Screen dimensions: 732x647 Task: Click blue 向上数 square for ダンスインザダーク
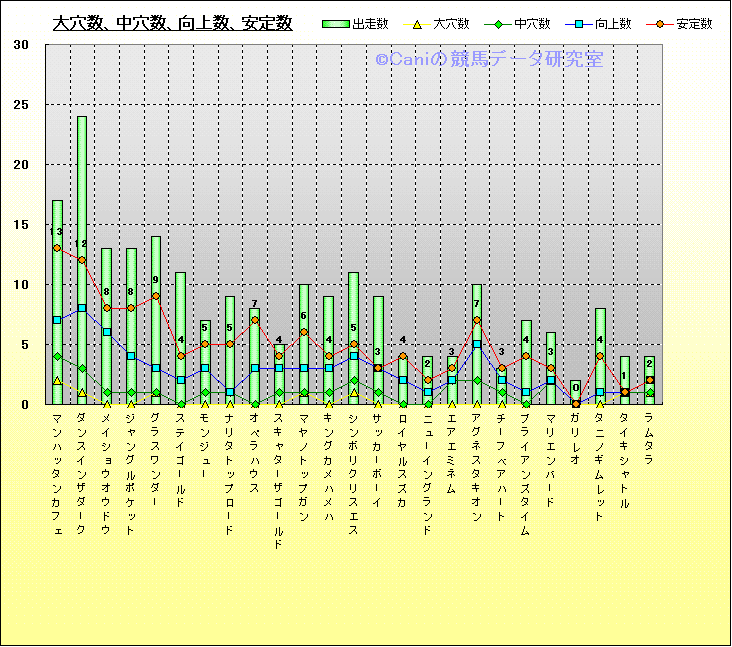[82, 308]
